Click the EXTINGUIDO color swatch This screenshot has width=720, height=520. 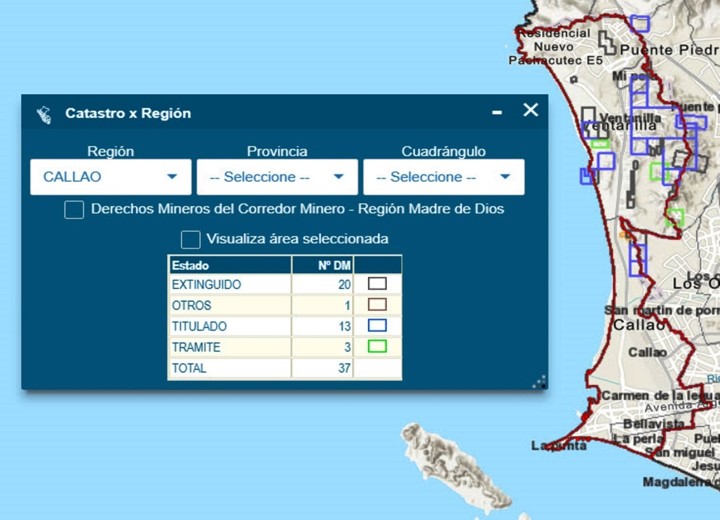[377, 284]
